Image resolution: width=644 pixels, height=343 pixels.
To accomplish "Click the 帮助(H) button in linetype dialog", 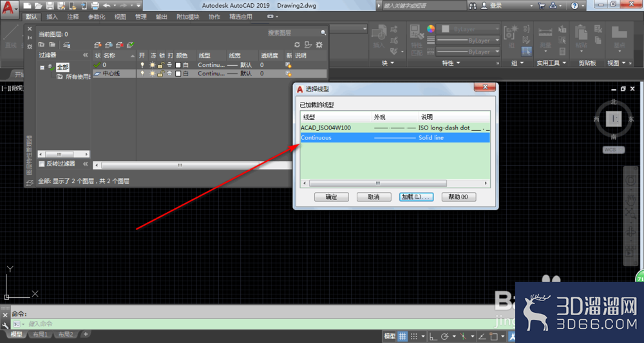I will click(x=459, y=197).
